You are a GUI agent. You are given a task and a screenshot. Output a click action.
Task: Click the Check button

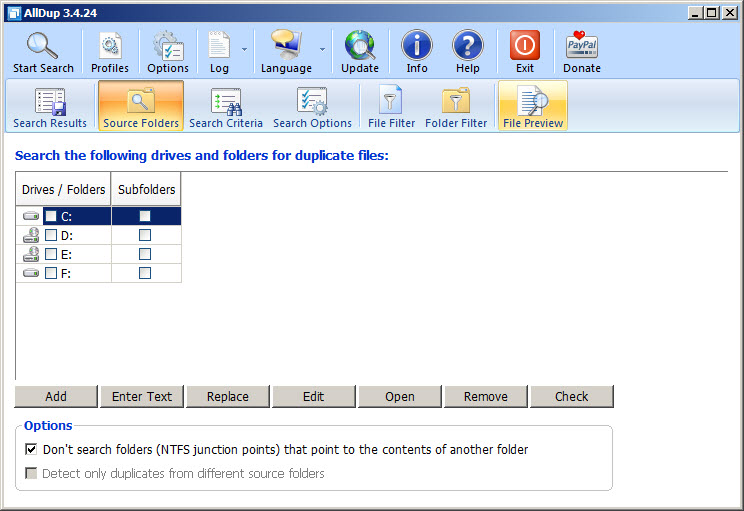(x=572, y=397)
